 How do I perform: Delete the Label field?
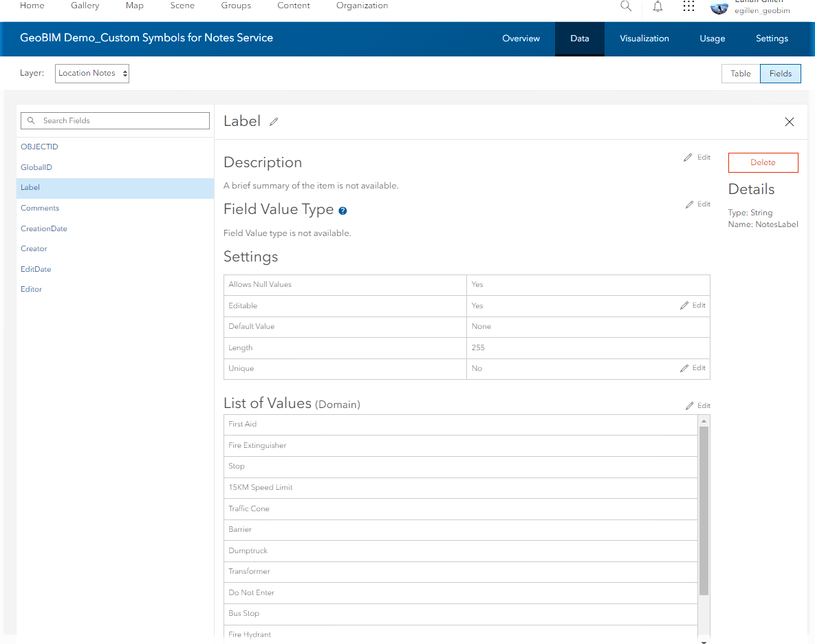[x=763, y=162]
